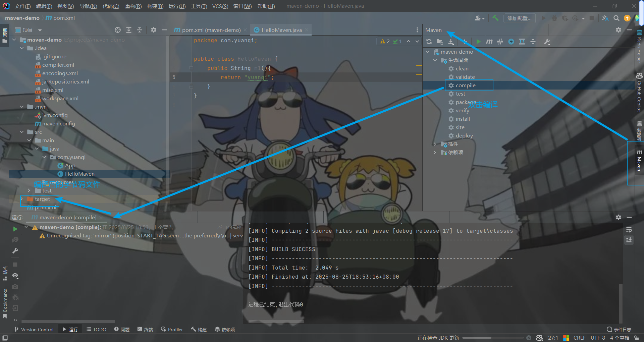Expand the target folder
The height and width of the screenshot is (342, 644).
click(22, 199)
